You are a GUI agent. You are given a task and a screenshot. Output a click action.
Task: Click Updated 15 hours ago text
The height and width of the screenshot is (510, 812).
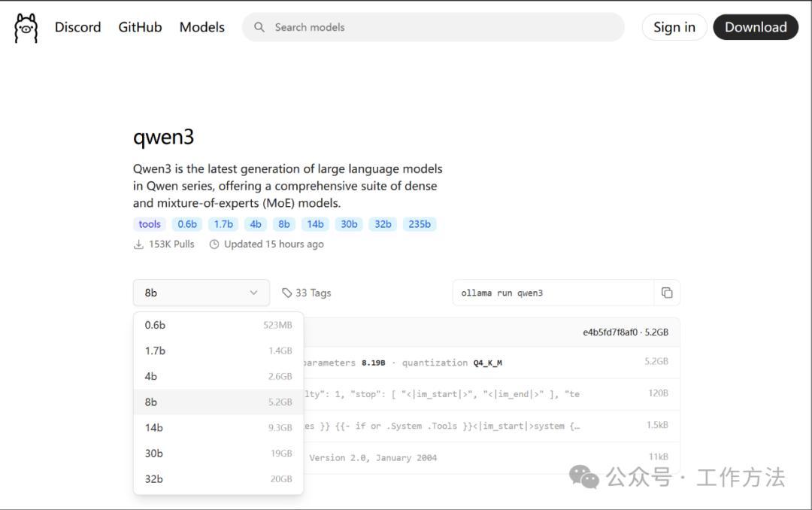point(274,244)
